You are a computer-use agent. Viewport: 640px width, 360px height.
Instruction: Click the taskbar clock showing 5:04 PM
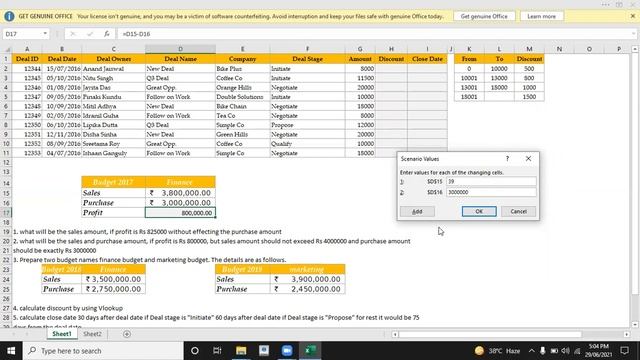pos(599,351)
